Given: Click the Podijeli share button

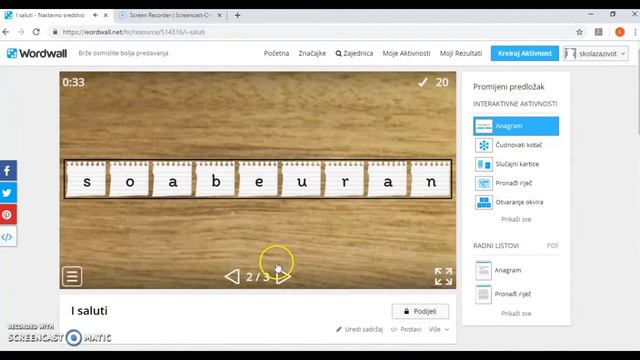Looking at the screenshot, I should point(420,311).
